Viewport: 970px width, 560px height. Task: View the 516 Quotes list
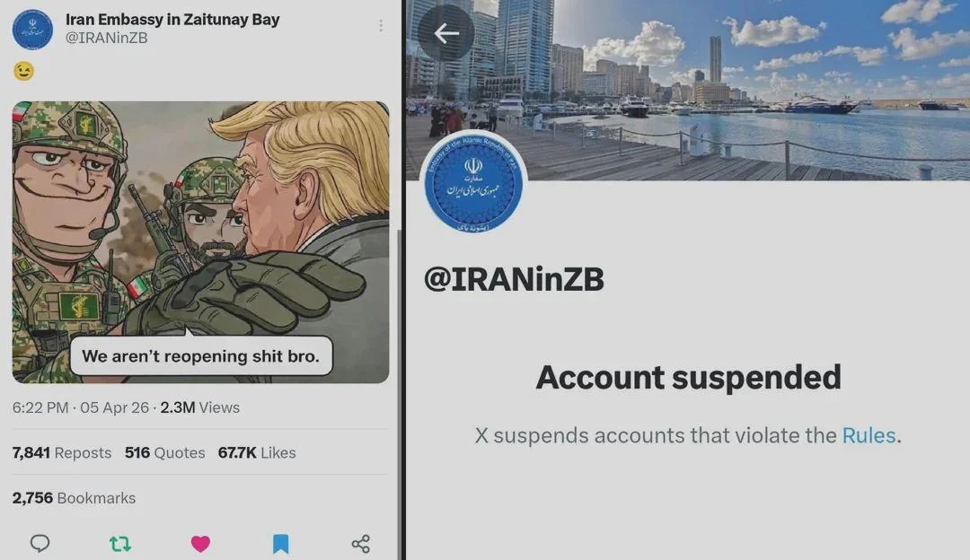point(164,452)
